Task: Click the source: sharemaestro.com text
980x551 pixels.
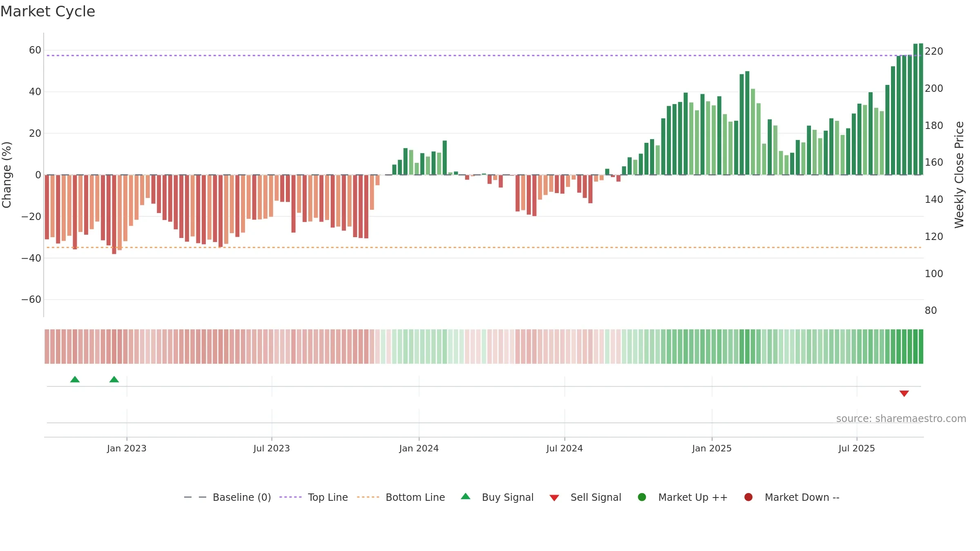Action: pos(901,419)
